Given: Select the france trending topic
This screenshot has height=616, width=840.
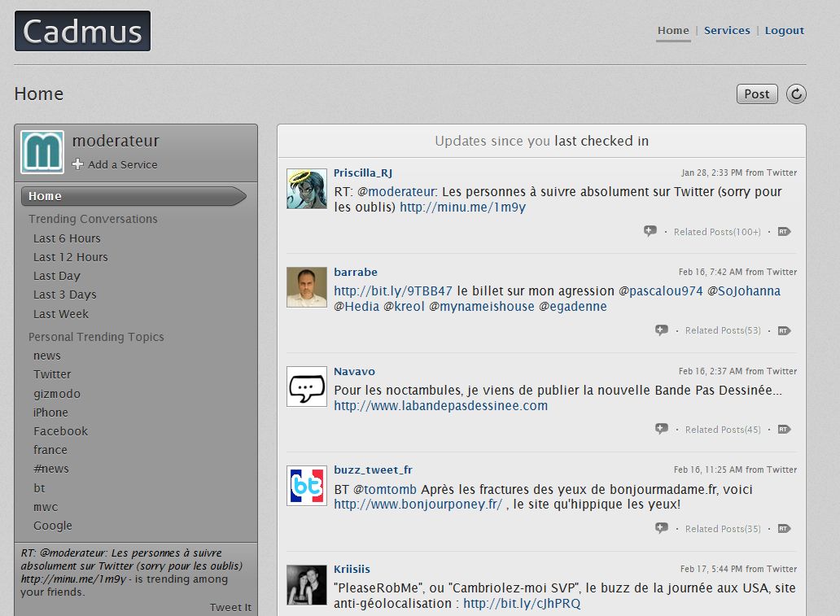Looking at the screenshot, I should click(50, 450).
